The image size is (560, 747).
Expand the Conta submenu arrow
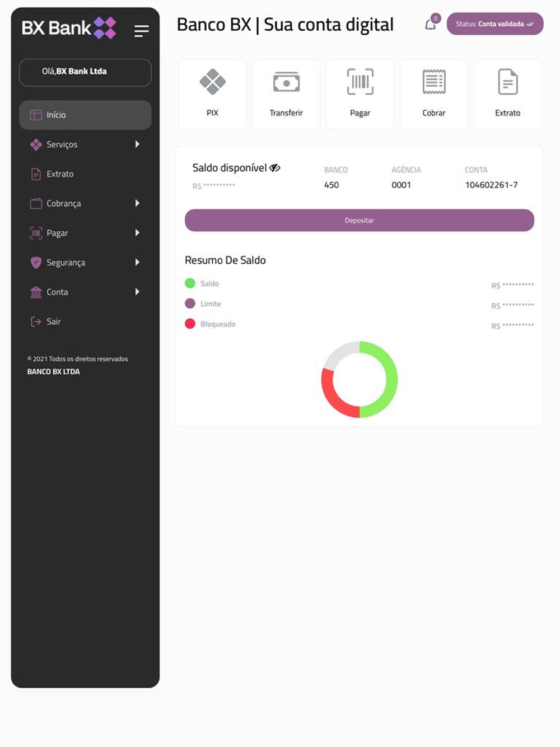137,292
